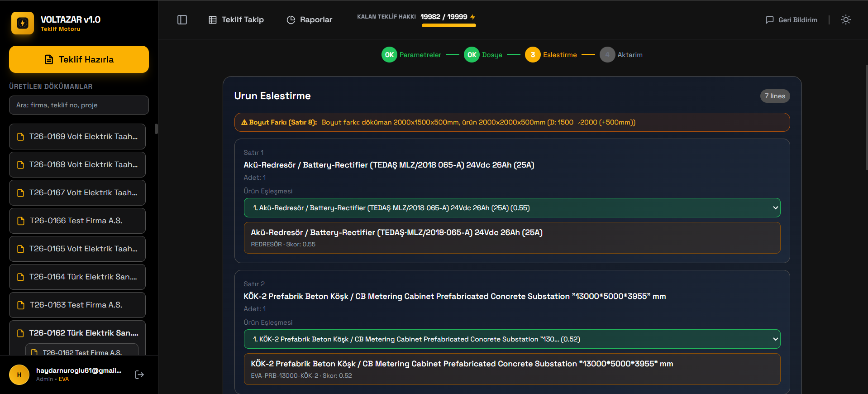Click the VOLTAZAR lightning logo icon
868x394 pixels.
[22, 23]
